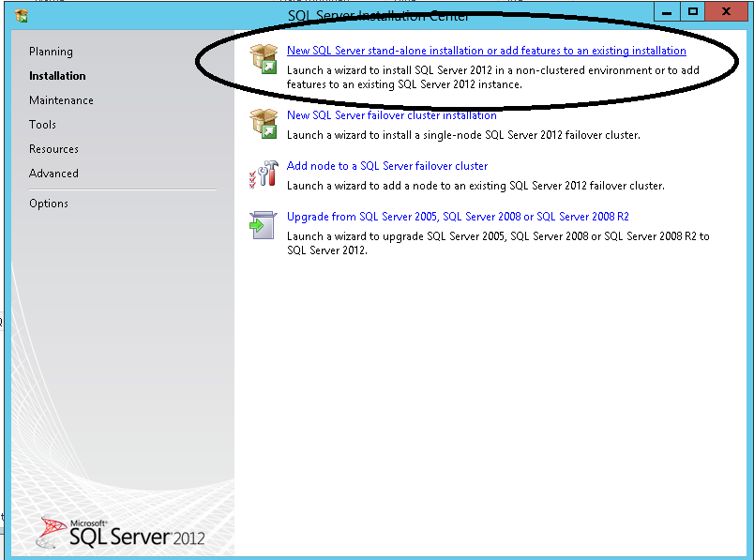Start New SQL Server failover cluster installation
This screenshot has width=754, height=560.
coord(391,115)
